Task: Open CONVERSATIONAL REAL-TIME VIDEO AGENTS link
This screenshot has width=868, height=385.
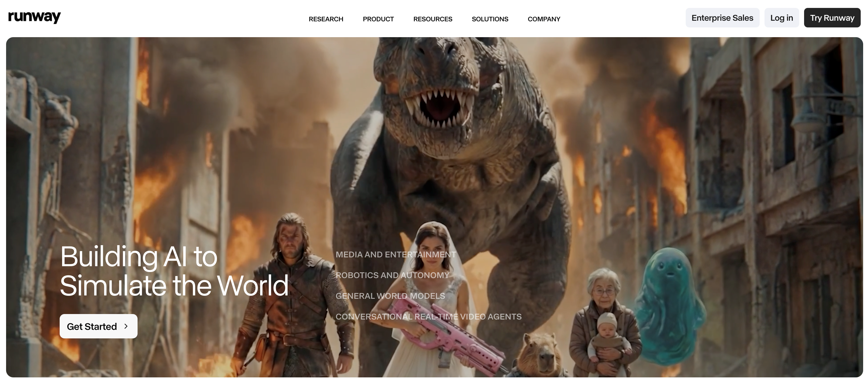Action: 428,316
